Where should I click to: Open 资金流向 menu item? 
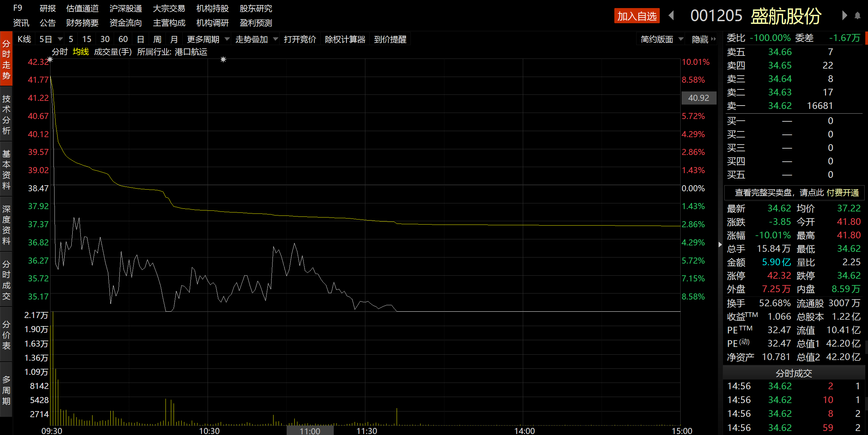(126, 23)
